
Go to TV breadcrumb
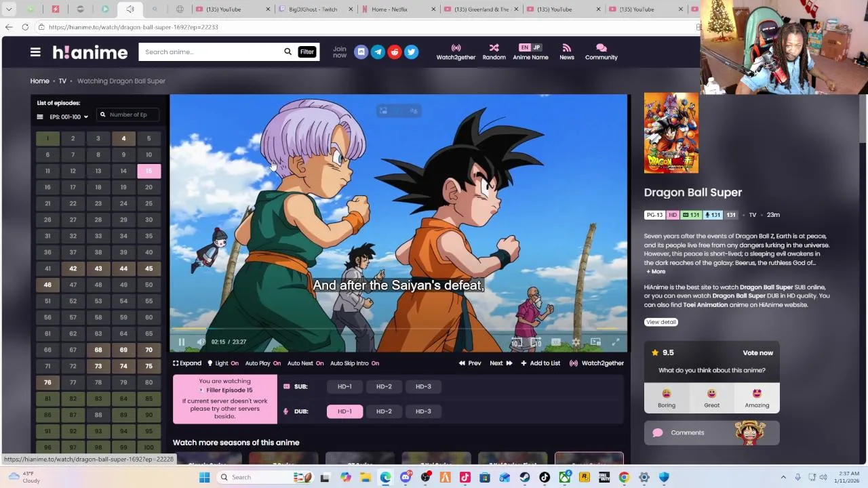[x=62, y=81]
